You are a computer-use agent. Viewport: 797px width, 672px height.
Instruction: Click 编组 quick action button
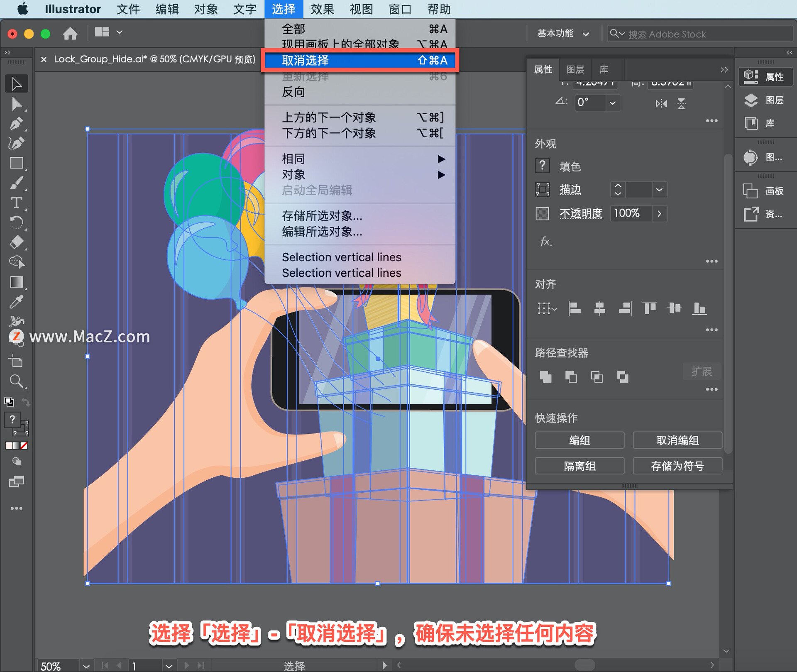click(x=579, y=440)
